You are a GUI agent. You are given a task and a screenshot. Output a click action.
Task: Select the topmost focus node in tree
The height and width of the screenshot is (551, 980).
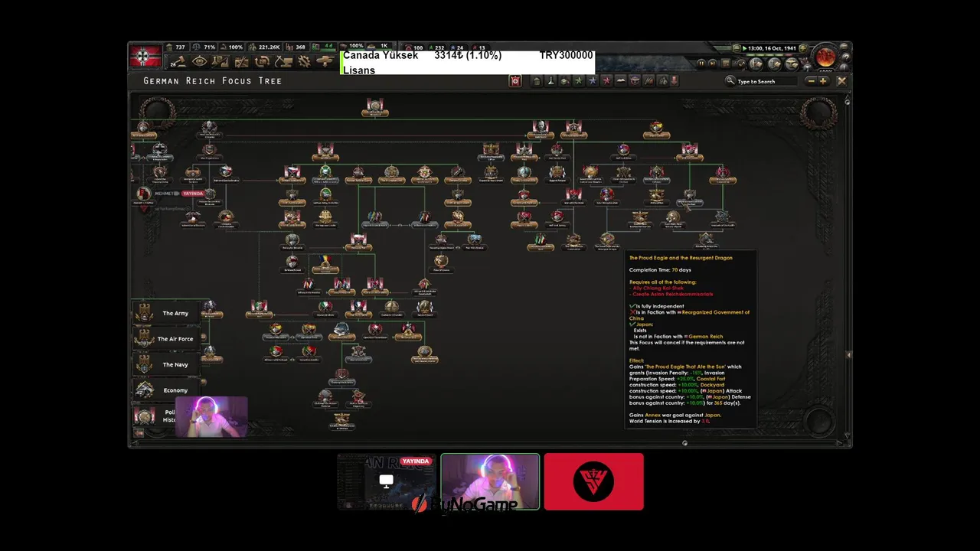pyautogui.click(x=374, y=107)
